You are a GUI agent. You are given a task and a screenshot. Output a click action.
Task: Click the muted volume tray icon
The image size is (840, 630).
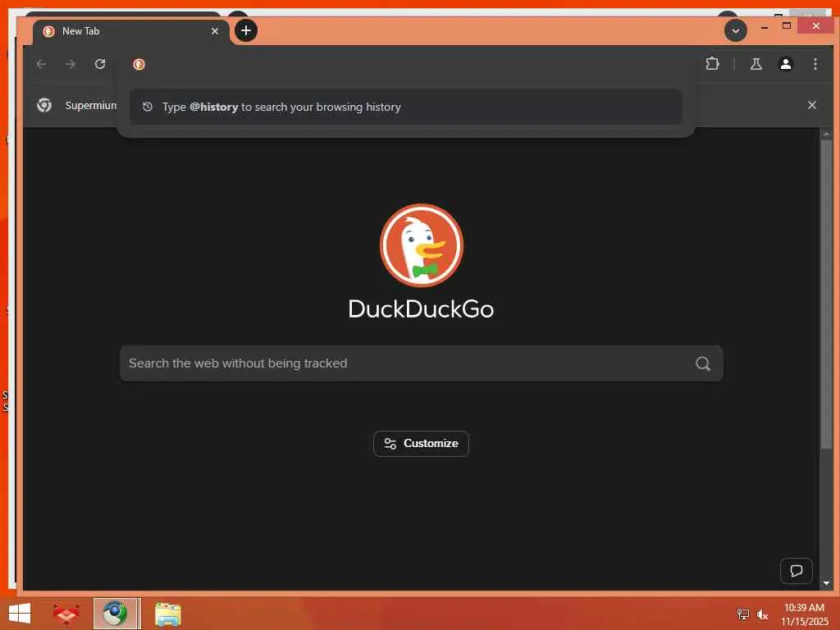(x=762, y=614)
